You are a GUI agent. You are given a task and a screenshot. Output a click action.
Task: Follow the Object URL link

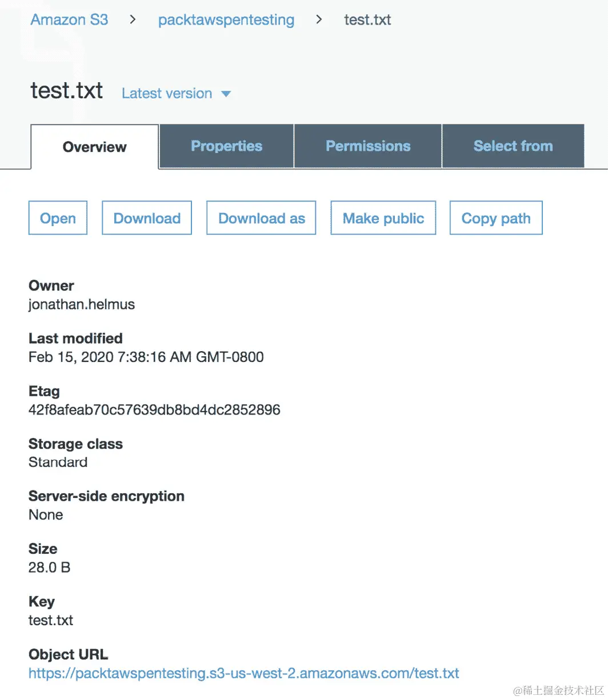pyautogui.click(x=244, y=673)
